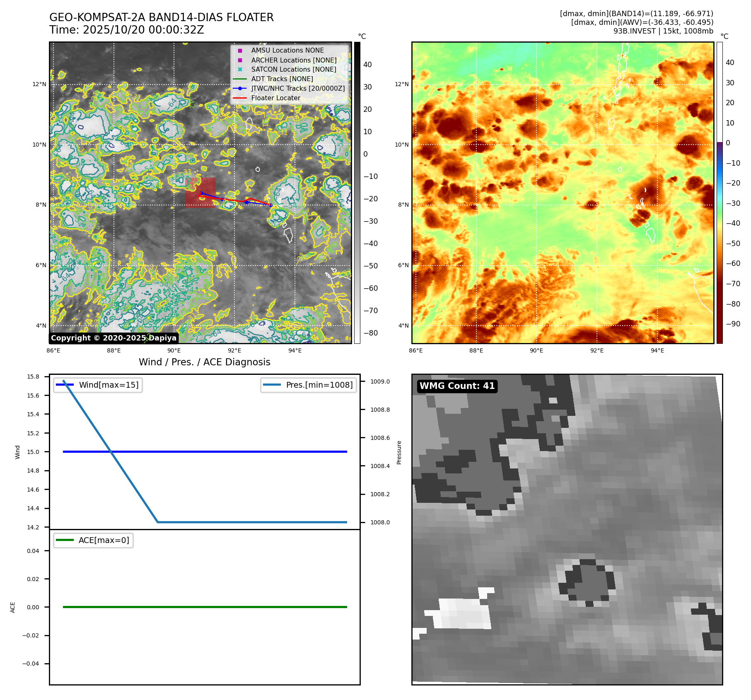Click the green ACE[max=0] legend line sample
Image resolution: width=751 pixels, height=700 pixels.
[65, 540]
